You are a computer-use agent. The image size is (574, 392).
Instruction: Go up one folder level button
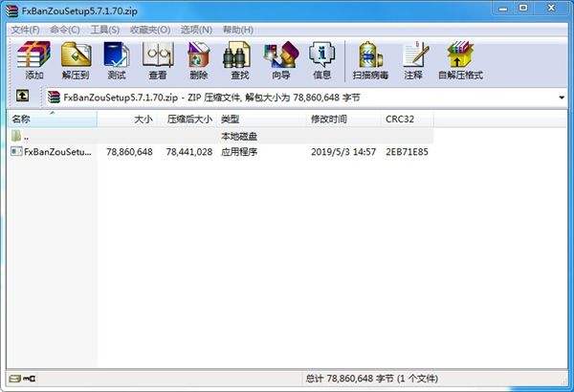click(x=22, y=97)
